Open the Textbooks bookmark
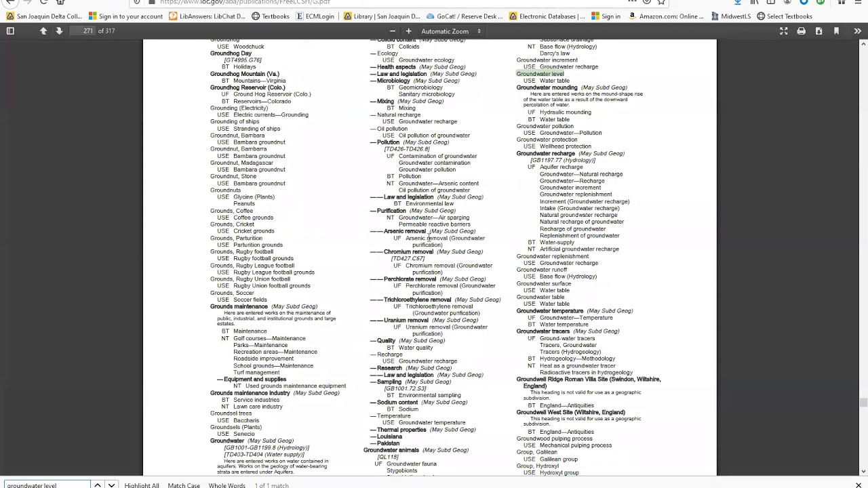Image resolution: width=868 pixels, height=488 pixels. coord(270,16)
